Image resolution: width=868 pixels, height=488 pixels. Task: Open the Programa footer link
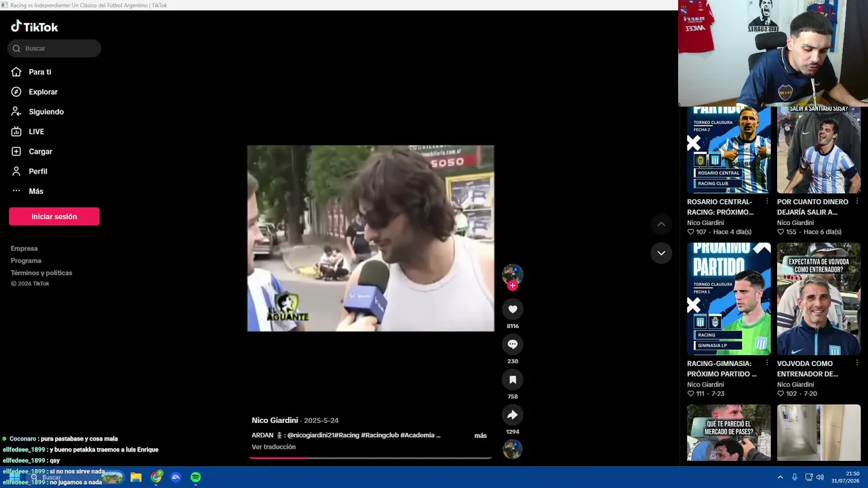[26, 261]
